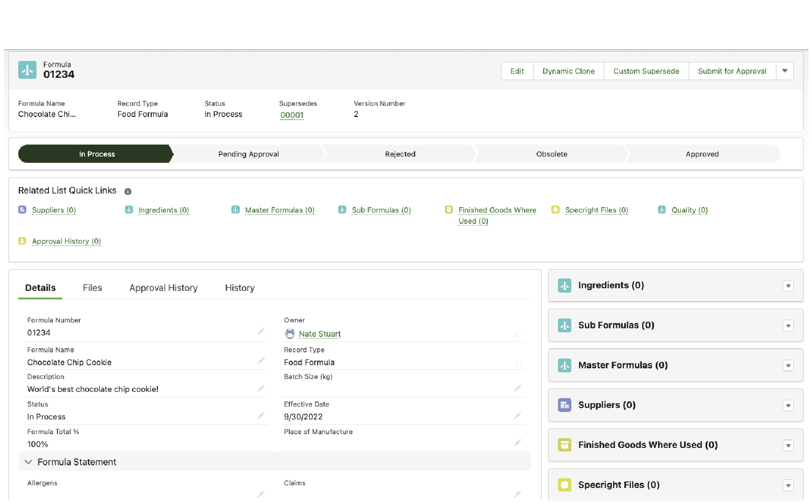Click the Edit button

pyautogui.click(x=517, y=71)
